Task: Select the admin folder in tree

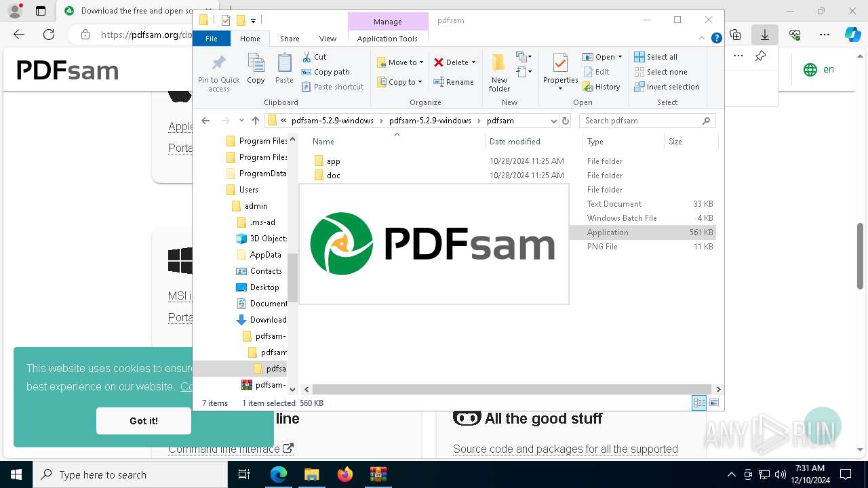Action: [x=256, y=206]
